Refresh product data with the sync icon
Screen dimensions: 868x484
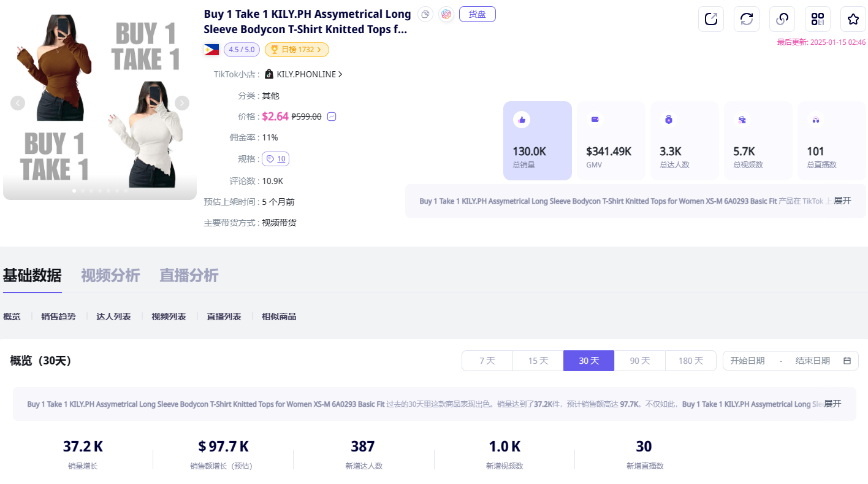[x=747, y=19]
